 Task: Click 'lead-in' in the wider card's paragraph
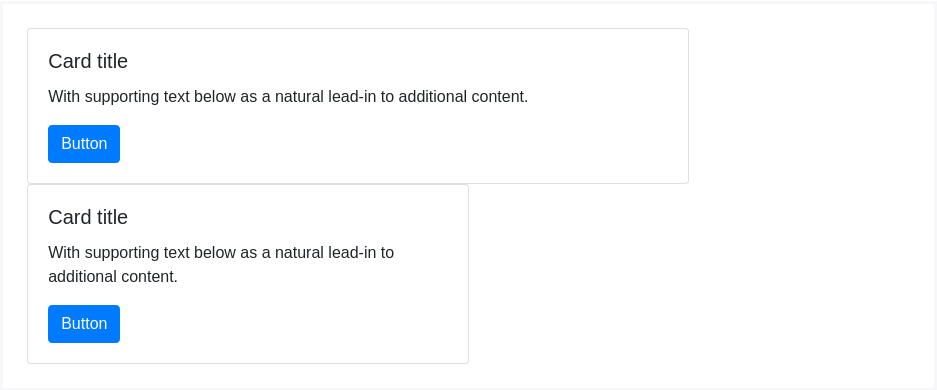pyautogui.click(x=352, y=97)
